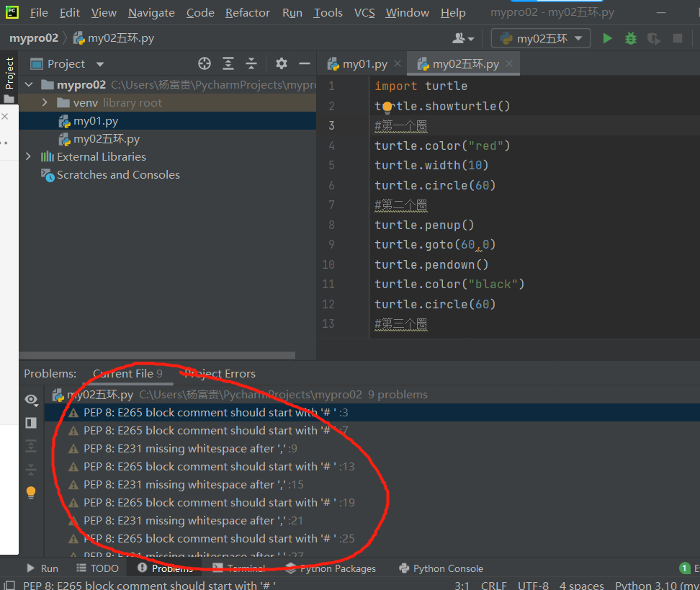Open the my02五环 run configuration dropdown
The height and width of the screenshot is (590, 700).
tap(541, 38)
